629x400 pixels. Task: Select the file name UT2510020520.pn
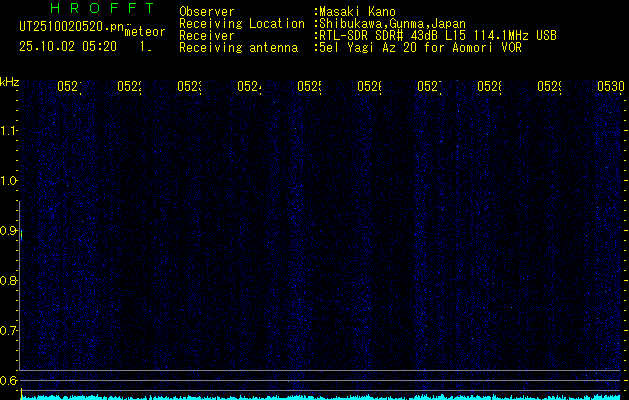click(x=71, y=27)
